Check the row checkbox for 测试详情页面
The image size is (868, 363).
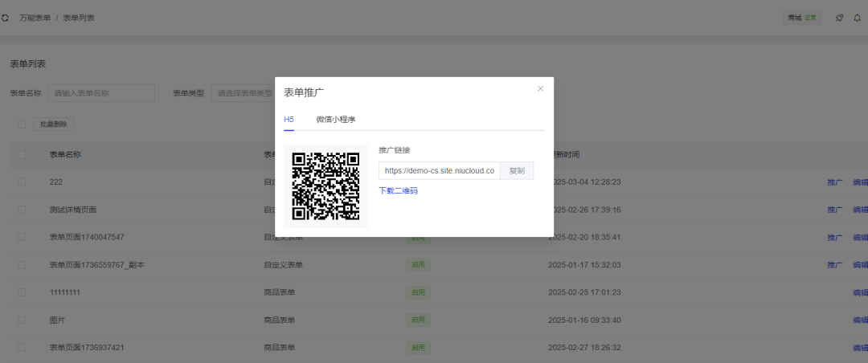[22, 210]
